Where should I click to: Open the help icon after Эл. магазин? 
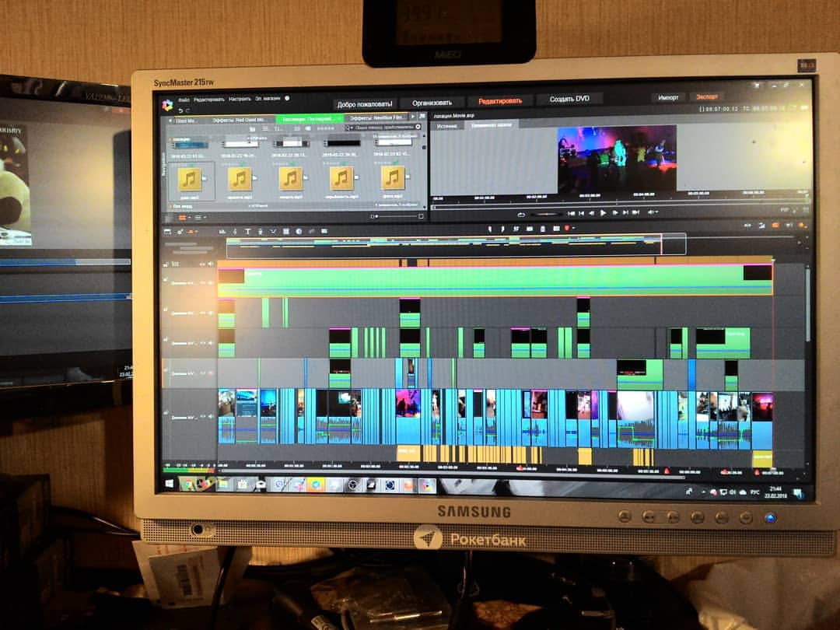[x=287, y=99]
